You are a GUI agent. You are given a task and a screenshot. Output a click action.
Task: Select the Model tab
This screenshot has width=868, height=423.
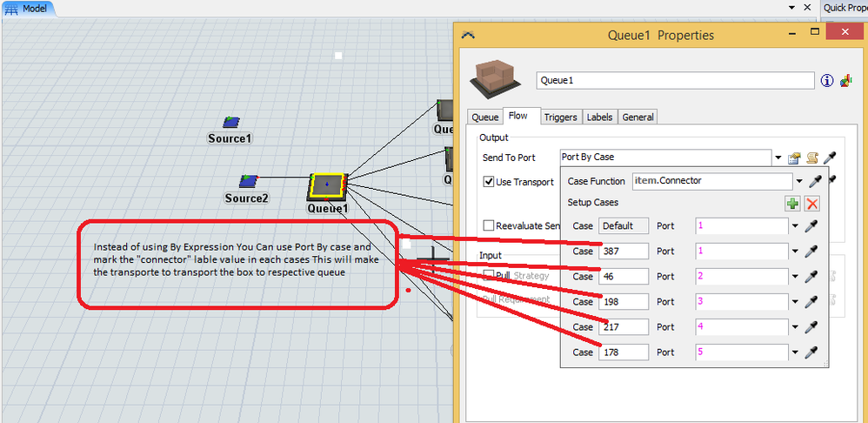pyautogui.click(x=27, y=8)
